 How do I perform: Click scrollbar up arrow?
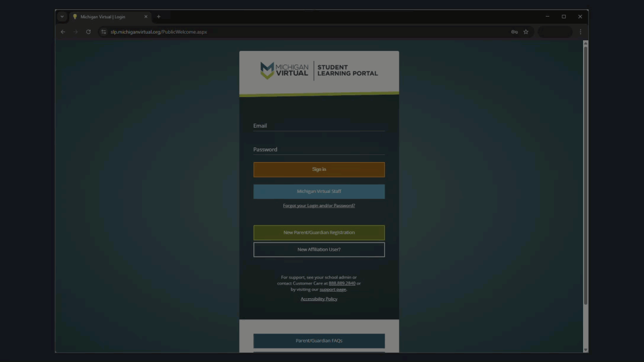point(585,43)
